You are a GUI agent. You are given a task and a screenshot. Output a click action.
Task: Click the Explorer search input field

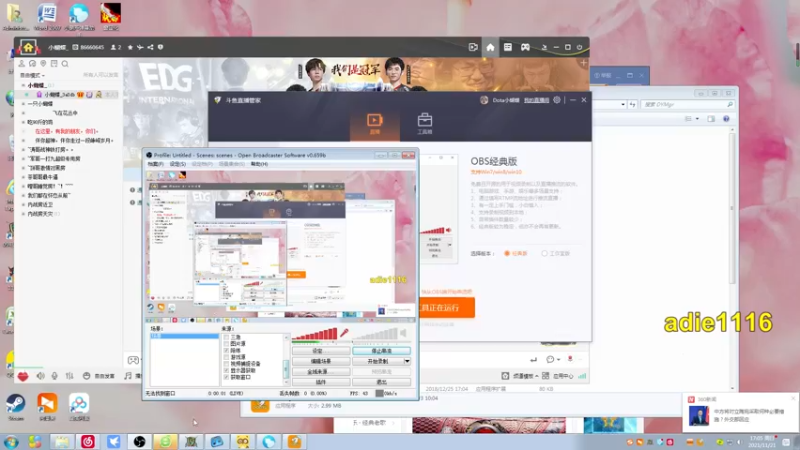687,105
